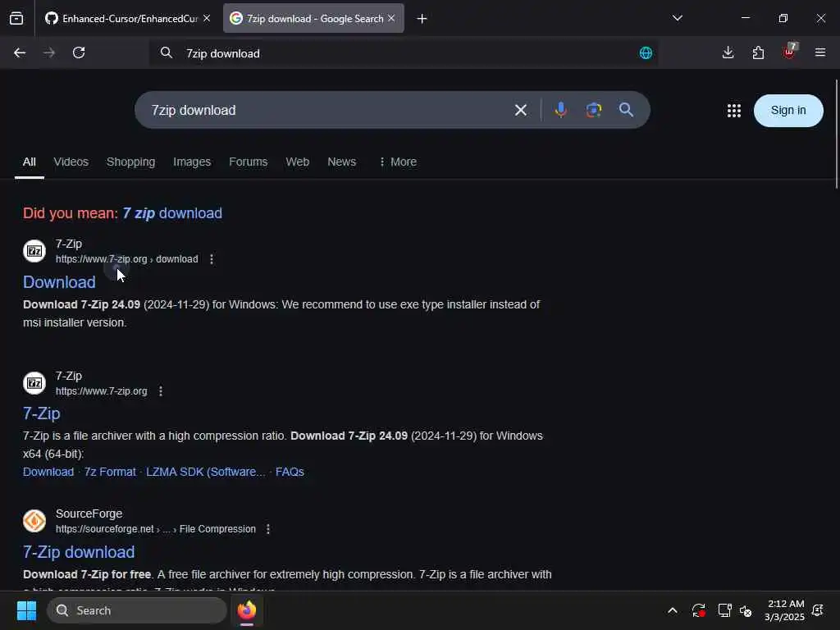
Task: Reload the current page
Action: [79, 52]
